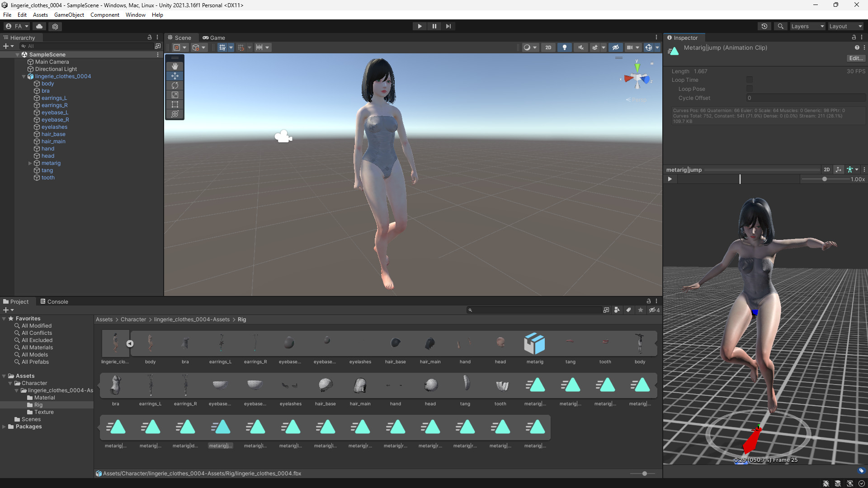Toggle hidden packages visibility count

654,310
